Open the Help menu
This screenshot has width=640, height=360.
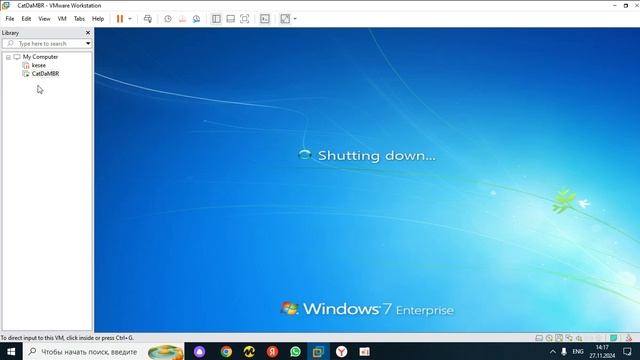pos(98,19)
